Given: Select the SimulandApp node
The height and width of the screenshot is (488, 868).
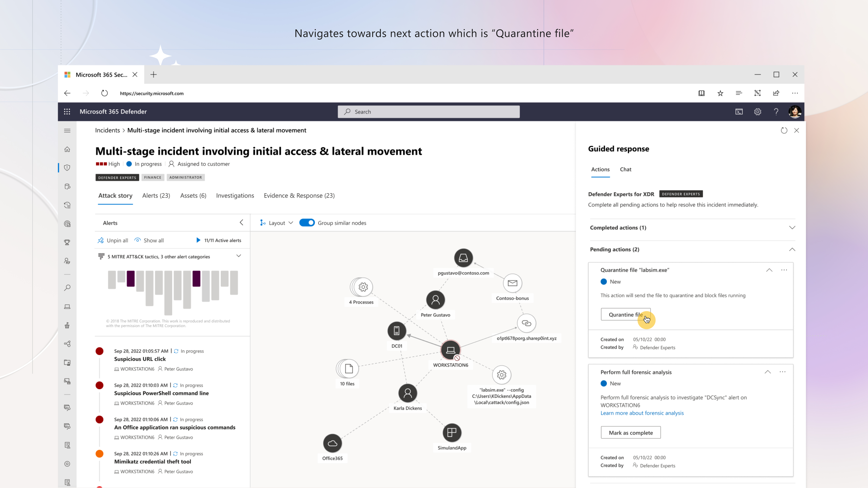Looking at the screenshot, I should 452,433.
